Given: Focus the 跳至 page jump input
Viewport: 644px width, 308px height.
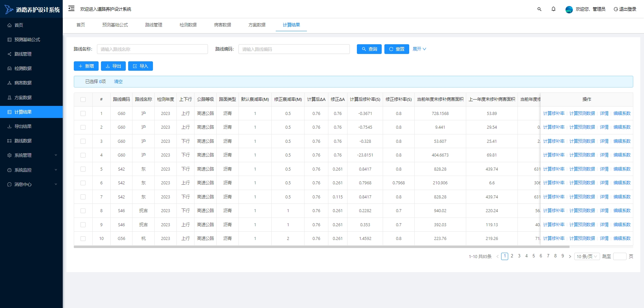Looking at the screenshot, I should point(620,256).
